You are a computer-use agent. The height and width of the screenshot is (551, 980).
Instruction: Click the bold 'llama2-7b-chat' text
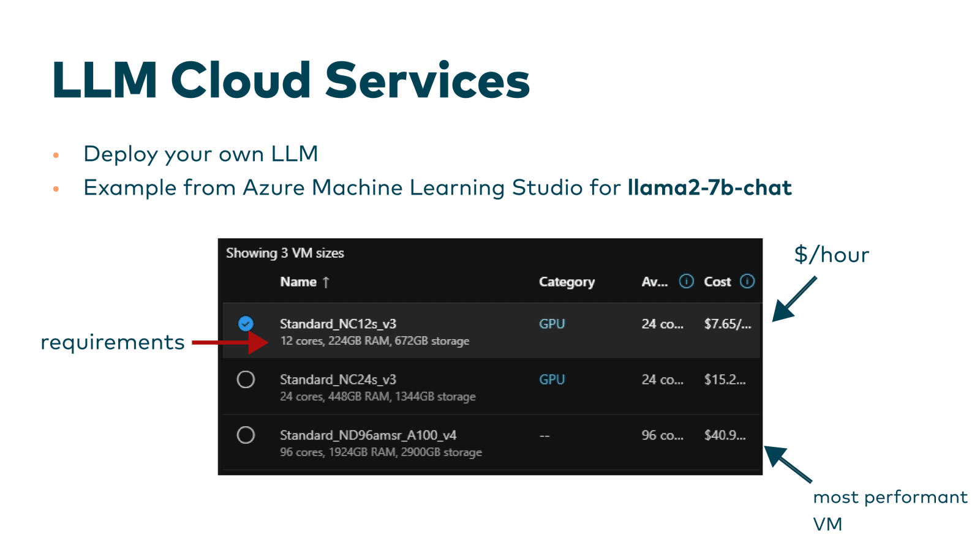pyautogui.click(x=709, y=187)
